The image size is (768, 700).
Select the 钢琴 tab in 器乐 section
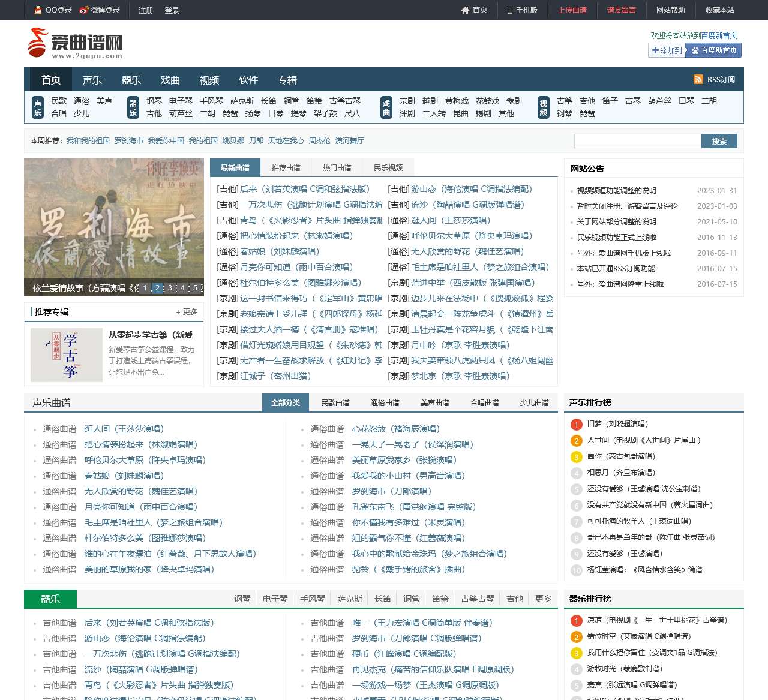(242, 598)
